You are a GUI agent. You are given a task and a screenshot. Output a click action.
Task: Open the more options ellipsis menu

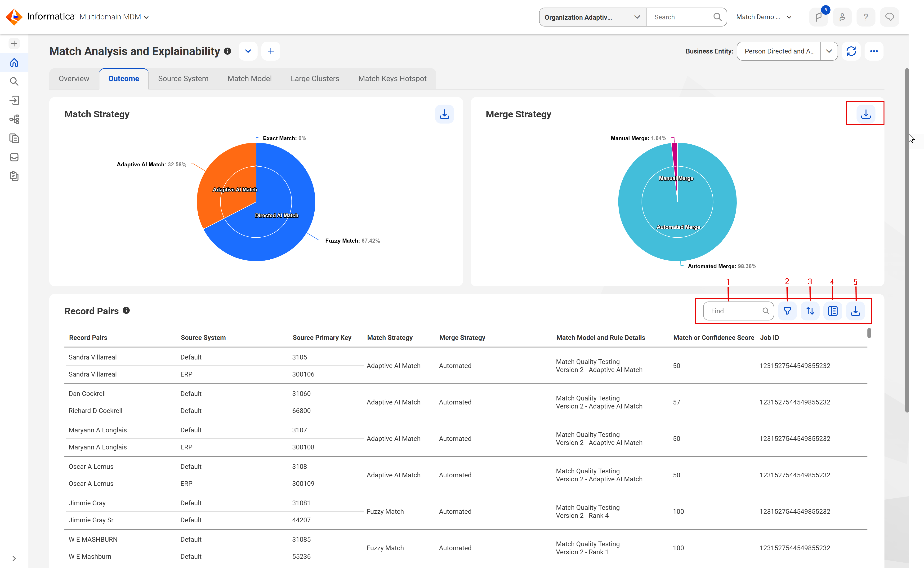(874, 51)
